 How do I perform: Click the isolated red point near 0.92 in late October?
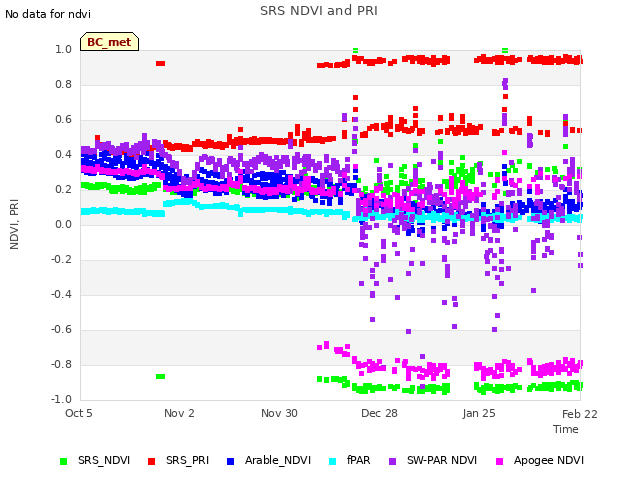coord(160,63)
